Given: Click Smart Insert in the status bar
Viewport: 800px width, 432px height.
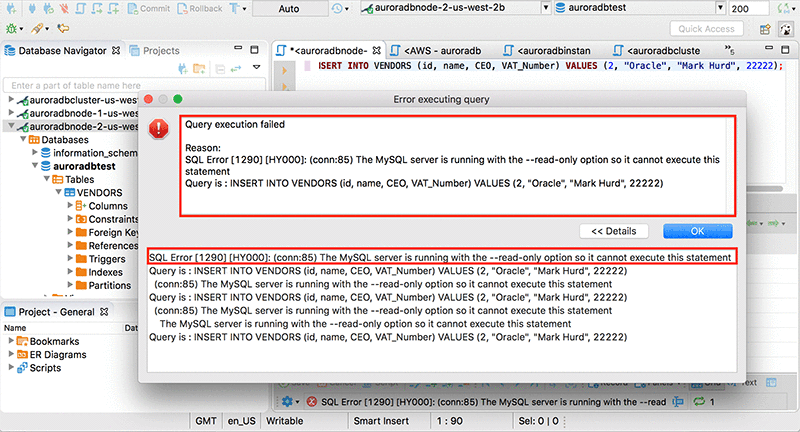Looking at the screenshot, I should coord(381,421).
